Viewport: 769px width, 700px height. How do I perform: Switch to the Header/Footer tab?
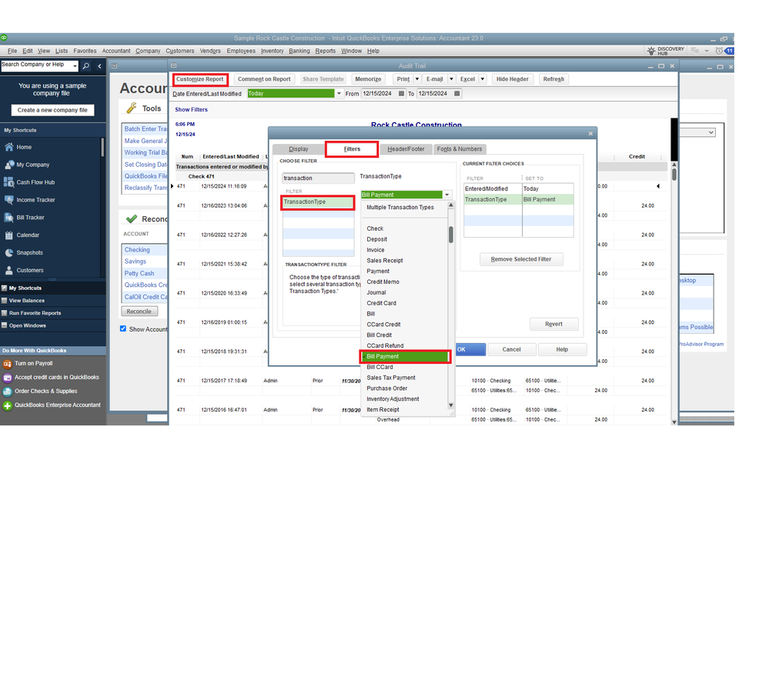click(406, 149)
